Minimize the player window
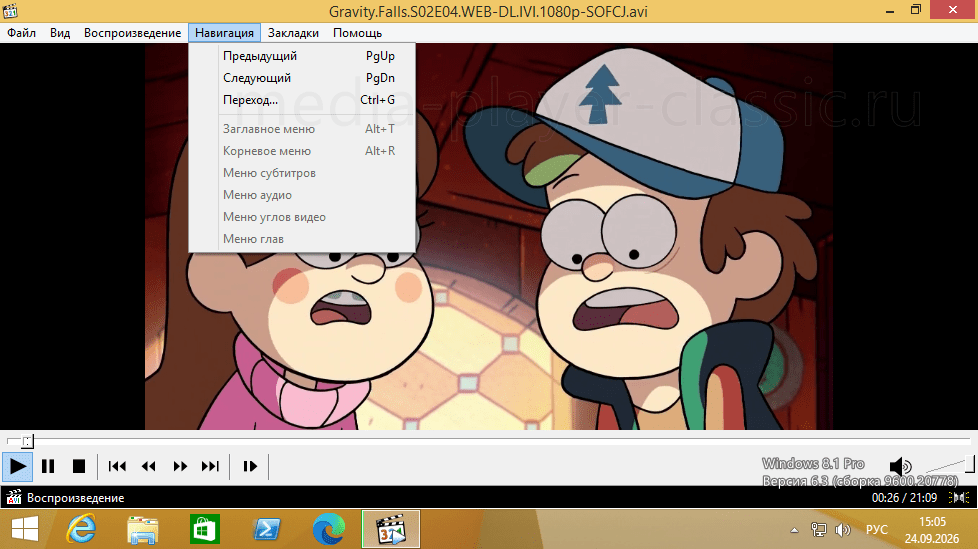Screen dimensions: 978x549 point(890,11)
